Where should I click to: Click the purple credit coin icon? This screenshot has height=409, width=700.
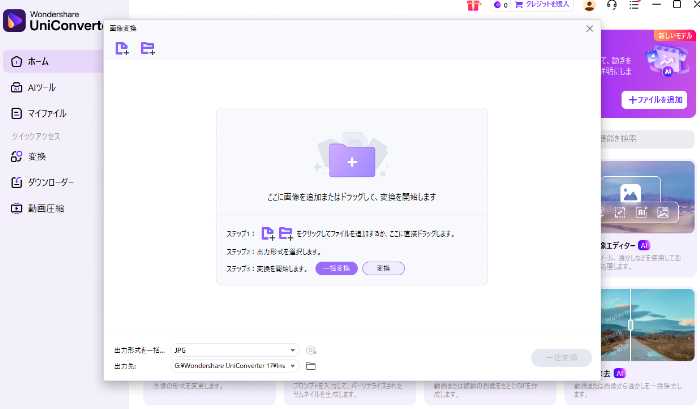(x=497, y=5)
